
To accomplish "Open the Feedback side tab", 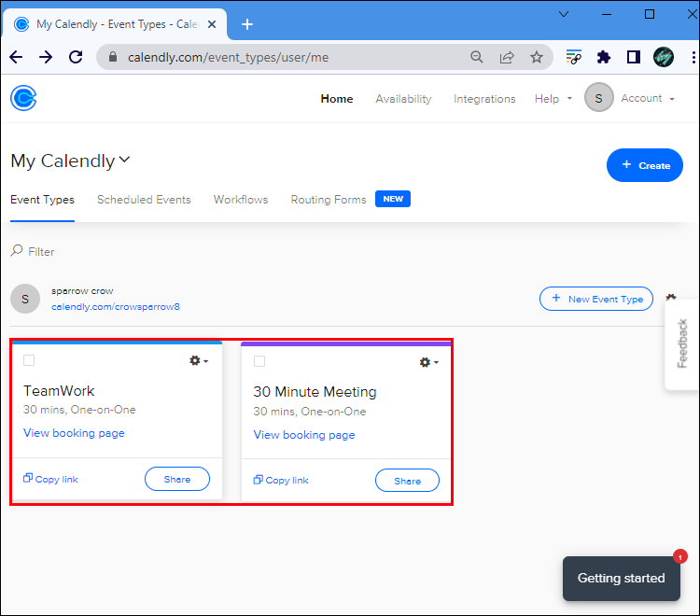I will [x=681, y=343].
